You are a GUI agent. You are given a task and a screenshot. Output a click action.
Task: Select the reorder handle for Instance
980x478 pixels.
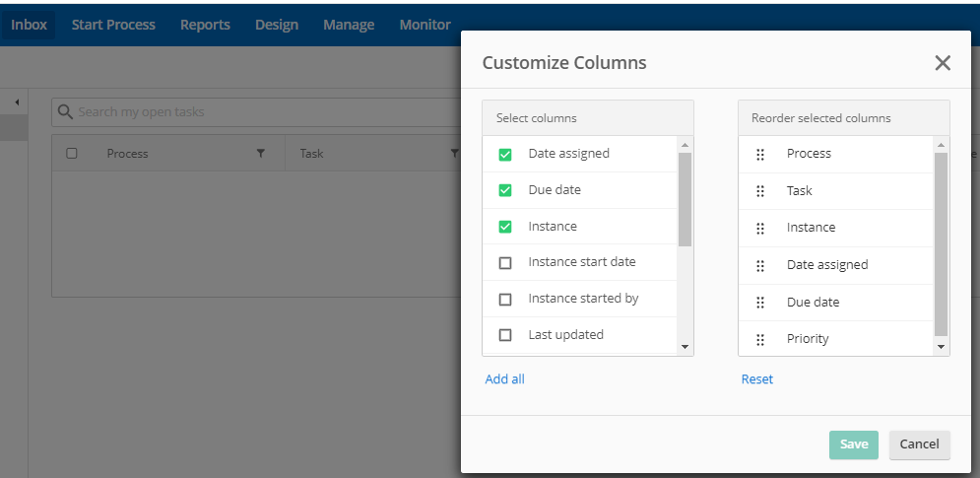[760, 229]
